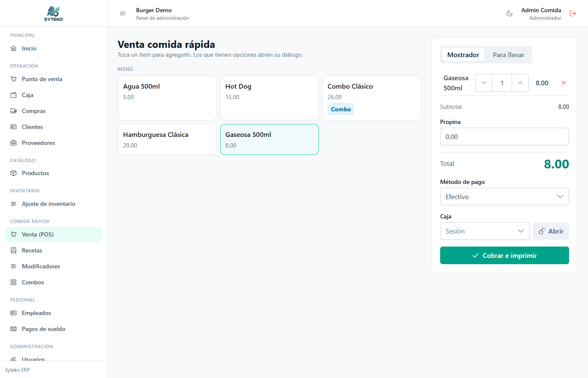Switch to dark mode moon icon
The width and height of the screenshot is (588, 378).
(509, 13)
